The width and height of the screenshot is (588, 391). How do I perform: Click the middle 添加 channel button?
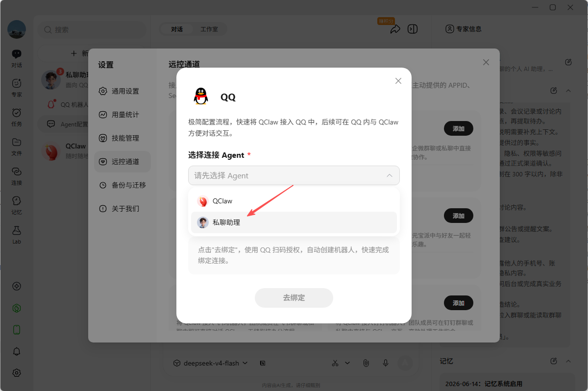(458, 216)
